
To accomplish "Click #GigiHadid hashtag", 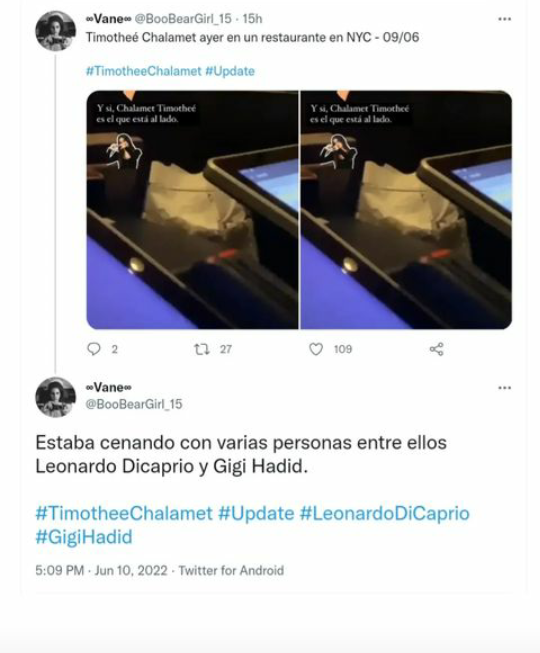I will coord(84,537).
